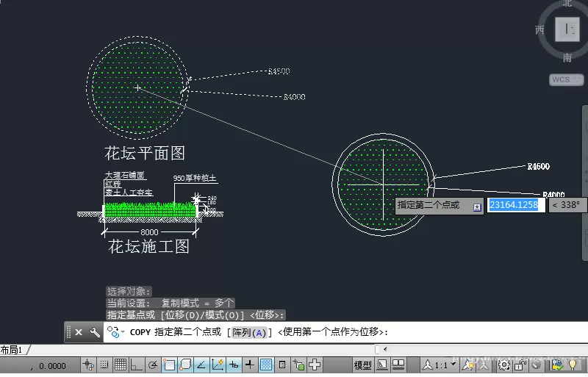Image resolution: width=588 pixels, height=377 pixels.
Task: Click command line customize wrench icon
Action: click(95, 332)
